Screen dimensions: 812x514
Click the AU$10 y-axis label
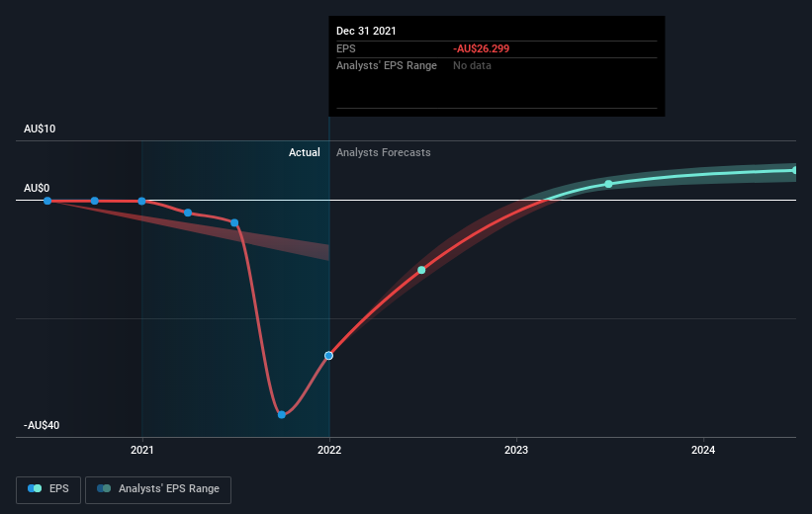click(40, 128)
